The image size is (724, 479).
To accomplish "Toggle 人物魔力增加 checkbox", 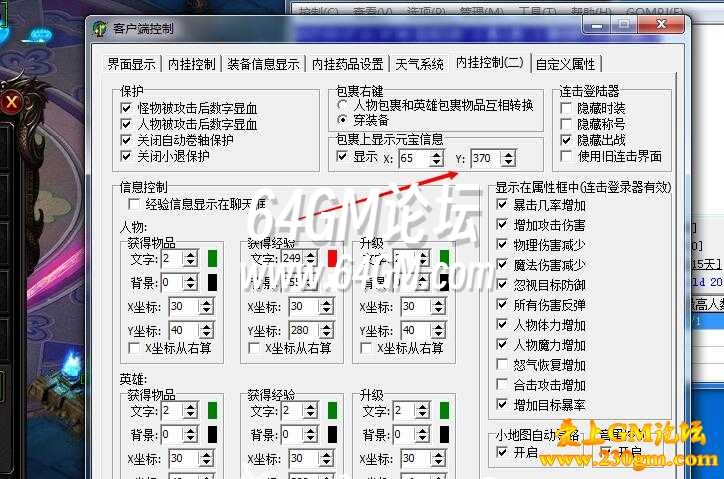I will point(502,345).
